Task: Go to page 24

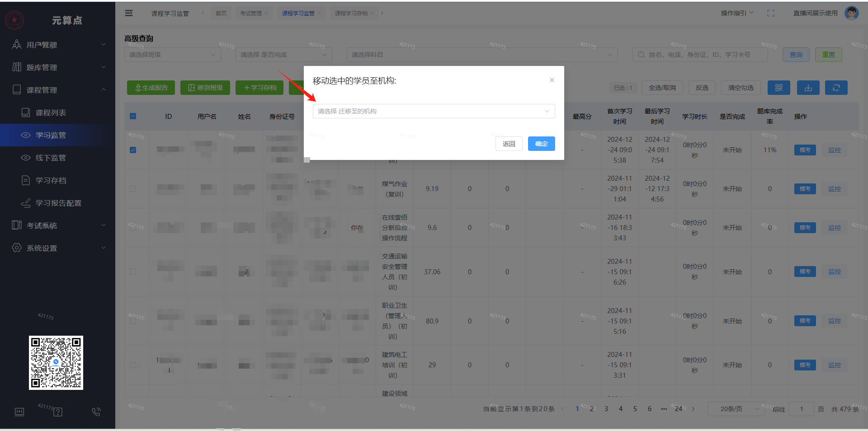Action: click(x=679, y=409)
